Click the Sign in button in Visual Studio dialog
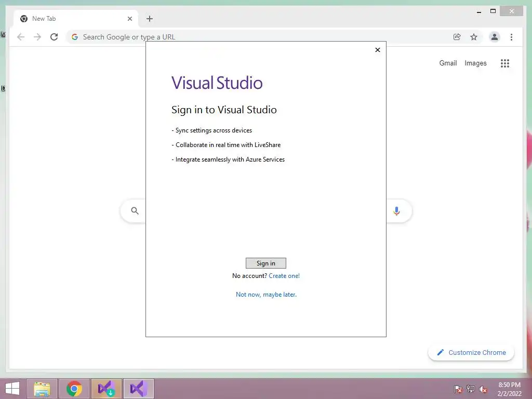The width and height of the screenshot is (532, 399). click(x=265, y=263)
